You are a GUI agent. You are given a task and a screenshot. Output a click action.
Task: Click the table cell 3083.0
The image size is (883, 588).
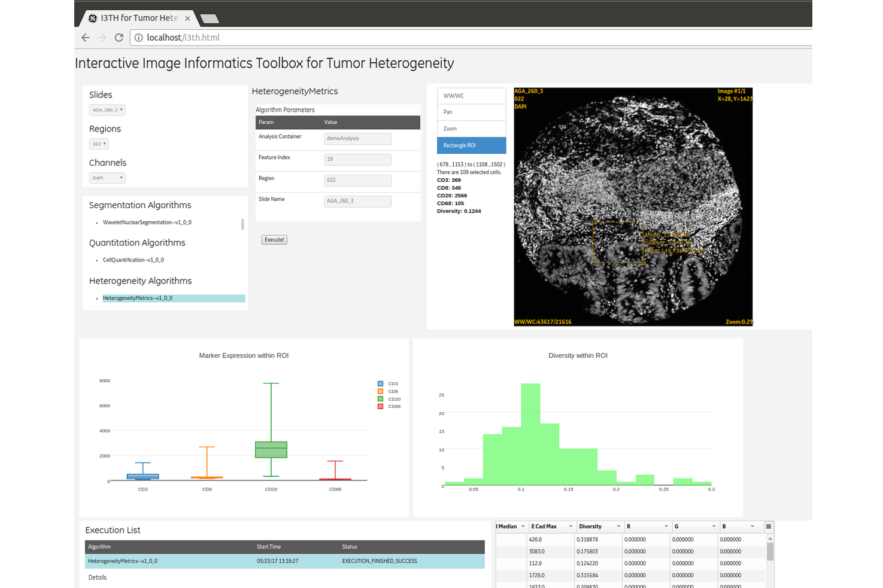[551, 552]
